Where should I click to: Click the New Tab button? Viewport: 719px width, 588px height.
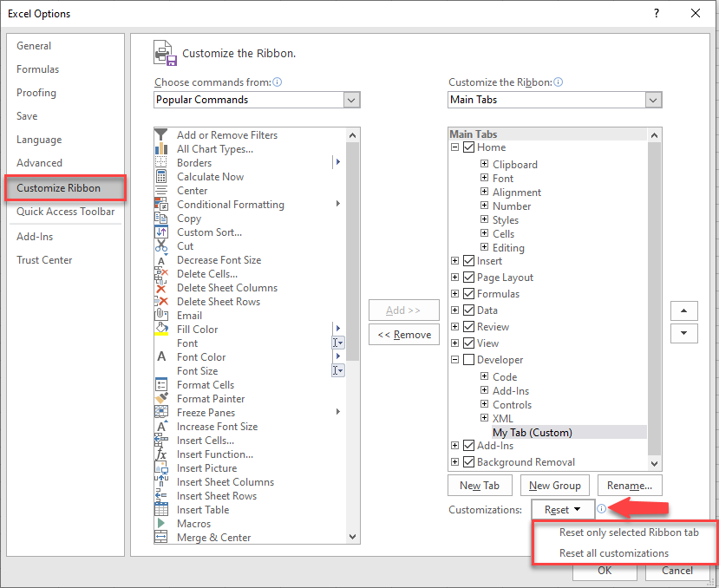click(x=480, y=486)
